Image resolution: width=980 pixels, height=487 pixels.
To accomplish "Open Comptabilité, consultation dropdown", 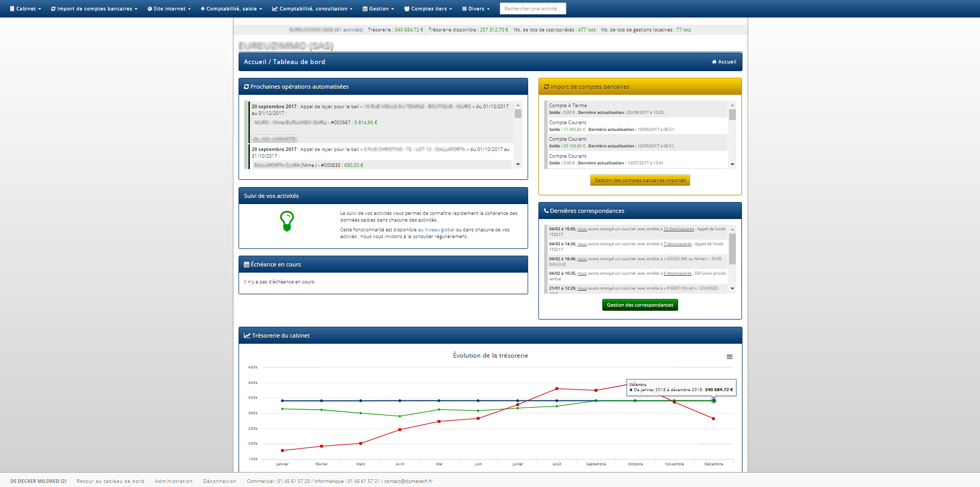I will pos(312,9).
